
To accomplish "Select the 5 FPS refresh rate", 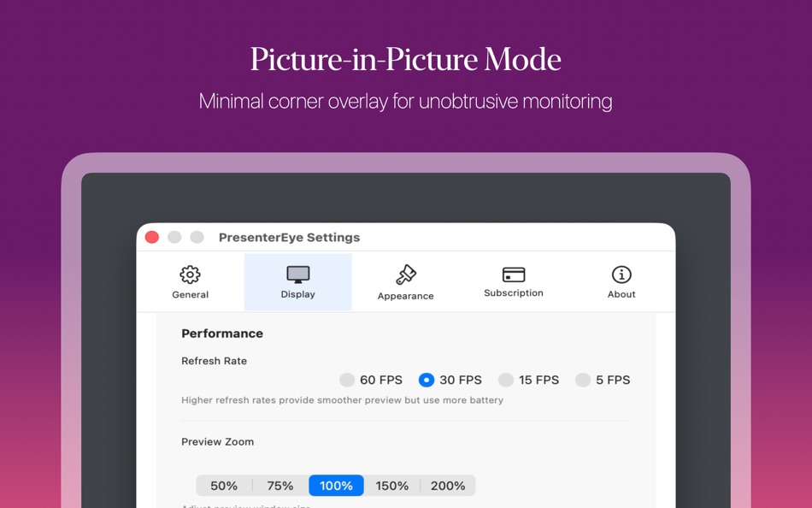I will (583, 380).
